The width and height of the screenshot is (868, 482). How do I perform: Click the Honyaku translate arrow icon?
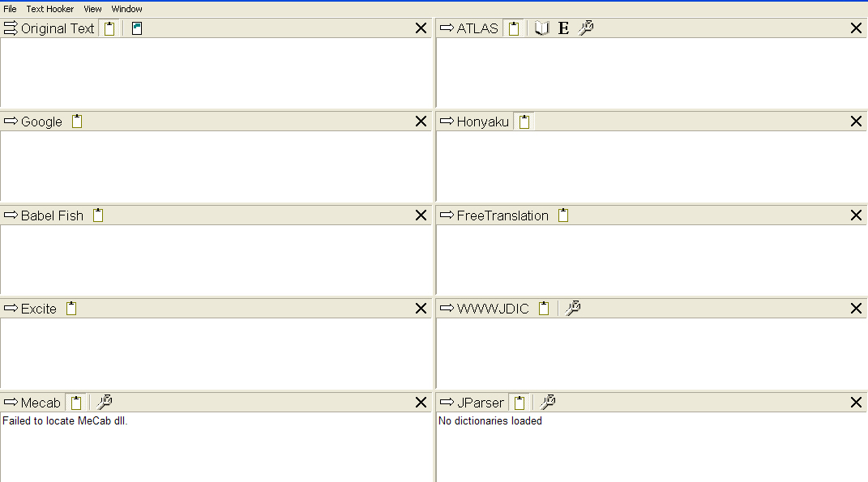coord(447,122)
